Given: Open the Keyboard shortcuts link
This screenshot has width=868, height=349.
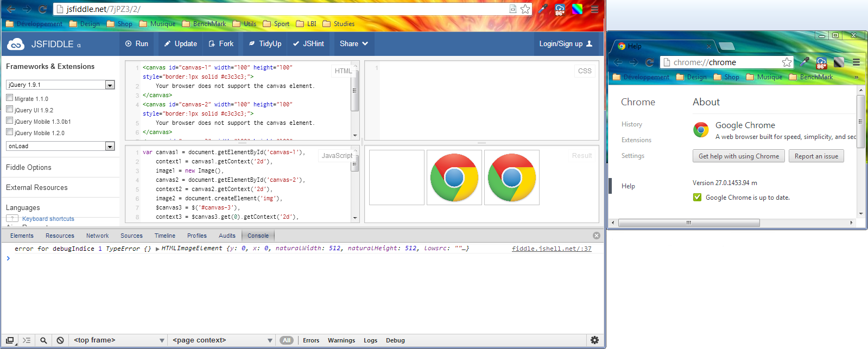Looking at the screenshot, I should click(48, 219).
